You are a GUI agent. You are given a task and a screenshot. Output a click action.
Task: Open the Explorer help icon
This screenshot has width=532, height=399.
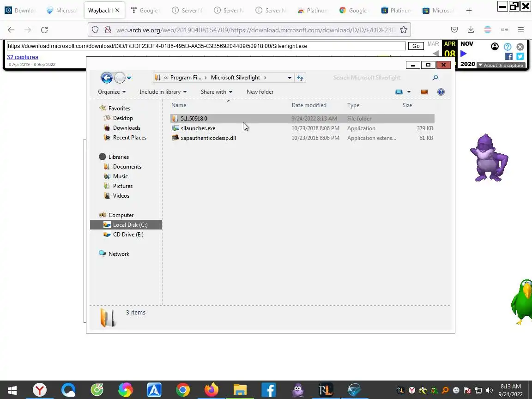tap(441, 92)
